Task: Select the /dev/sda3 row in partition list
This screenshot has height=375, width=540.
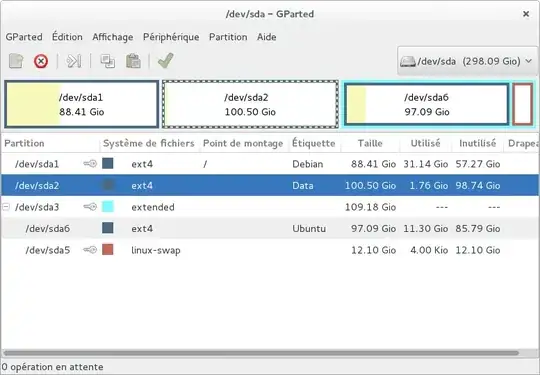Action: pos(270,207)
